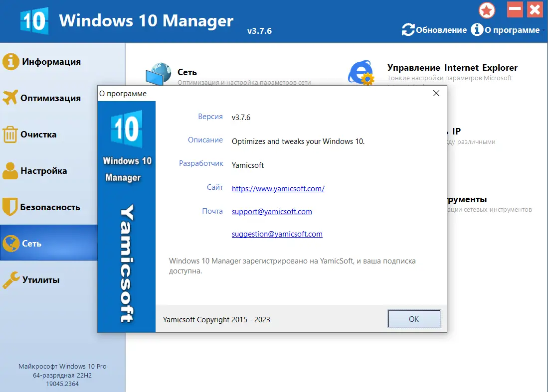Close the О программе dialog with X
548x392 pixels.
coord(436,93)
